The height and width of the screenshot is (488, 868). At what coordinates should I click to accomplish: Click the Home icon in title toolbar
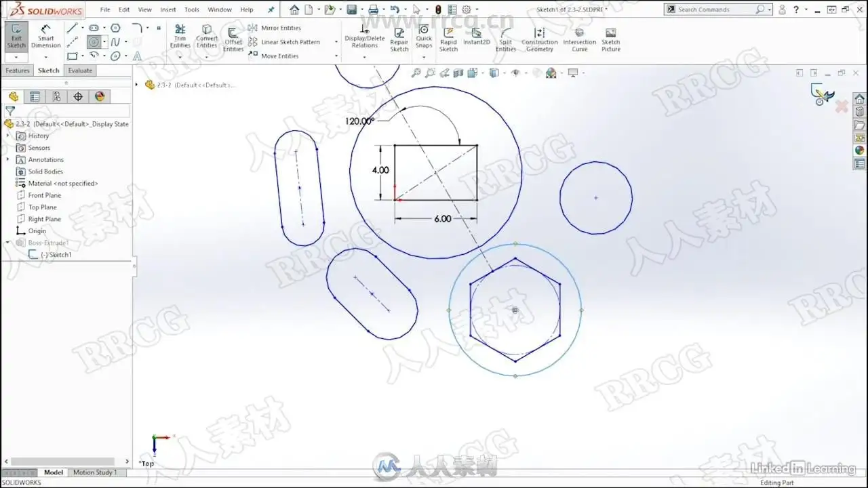pyautogui.click(x=294, y=9)
